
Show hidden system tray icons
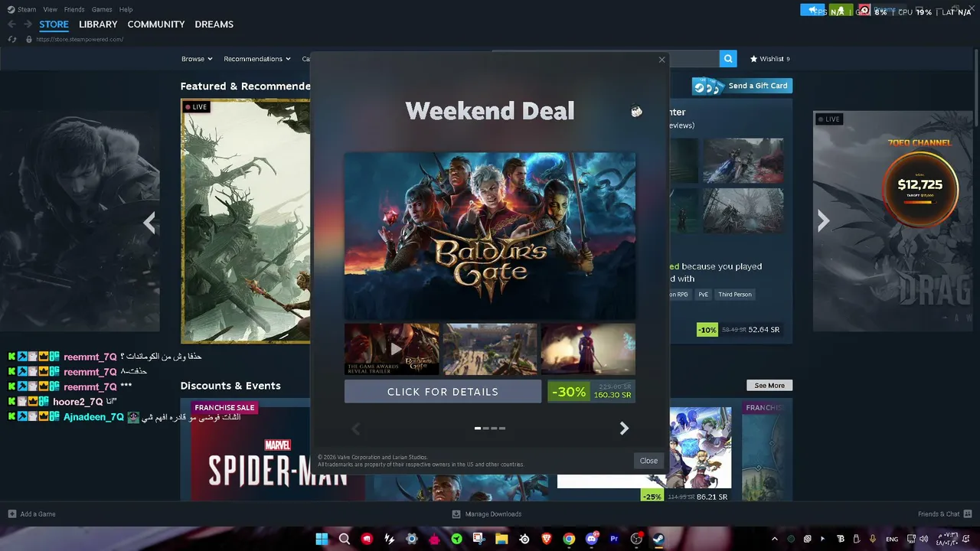(774, 539)
